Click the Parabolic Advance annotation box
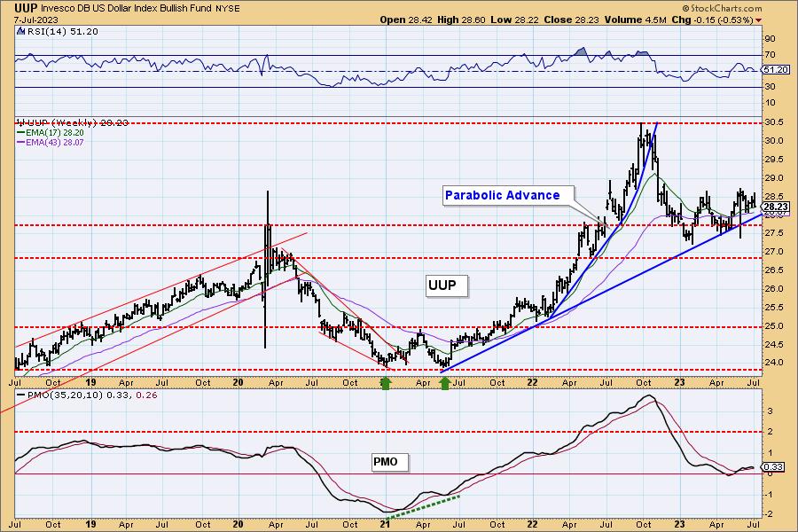 pyautogui.click(x=508, y=195)
